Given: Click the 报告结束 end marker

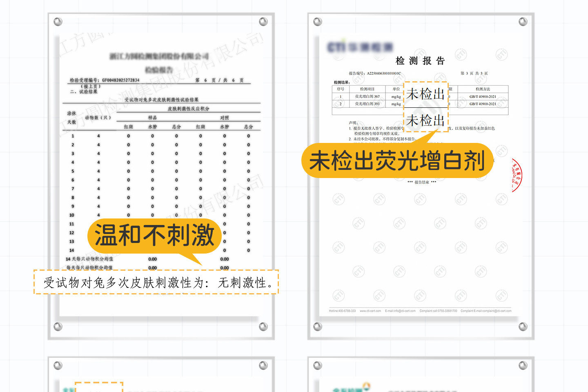Looking at the screenshot, I should [x=422, y=182].
